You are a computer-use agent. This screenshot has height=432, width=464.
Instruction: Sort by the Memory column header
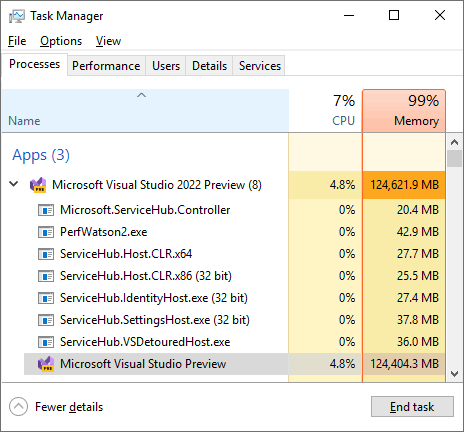click(x=404, y=111)
